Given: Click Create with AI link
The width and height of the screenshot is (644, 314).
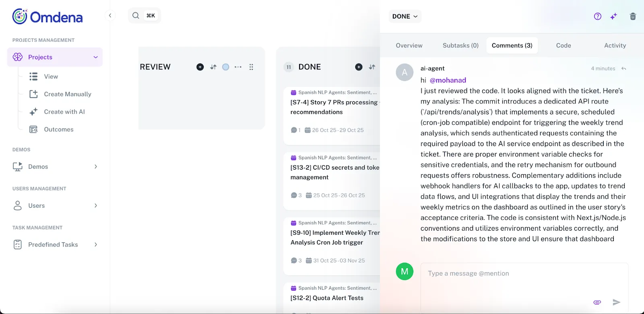Looking at the screenshot, I should 64,112.
